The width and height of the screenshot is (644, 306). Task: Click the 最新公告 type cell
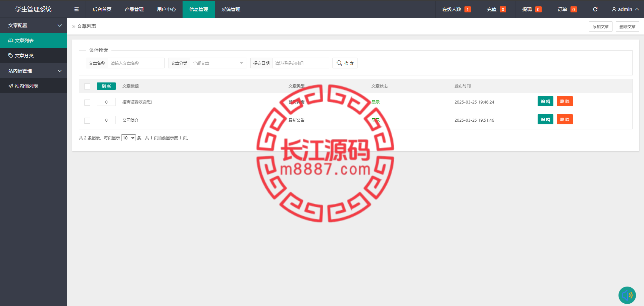click(x=297, y=120)
